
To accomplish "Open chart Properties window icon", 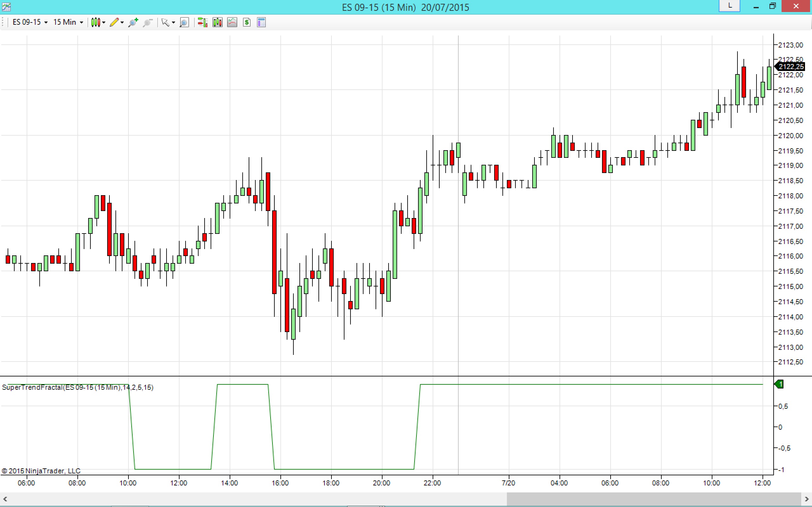I will 261,22.
